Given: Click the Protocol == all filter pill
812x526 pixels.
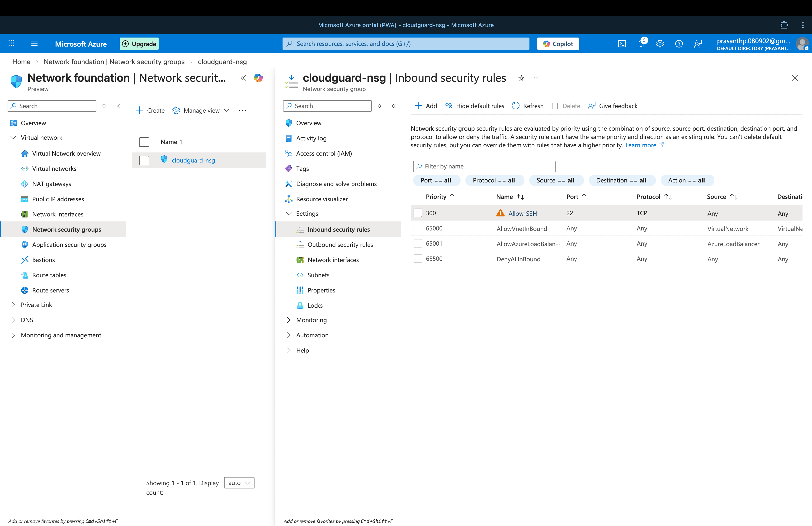Looking at the screenshot, I should tap(494, 180).
